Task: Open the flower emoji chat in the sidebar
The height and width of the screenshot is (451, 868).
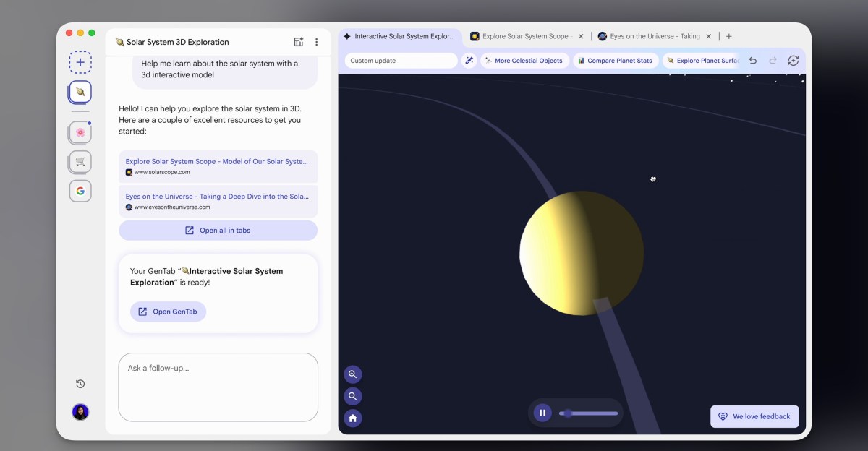Action: (80, 132)
